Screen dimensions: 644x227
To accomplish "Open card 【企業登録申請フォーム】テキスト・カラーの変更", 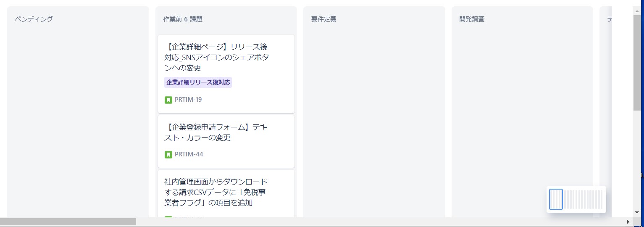I will [226, 142].
